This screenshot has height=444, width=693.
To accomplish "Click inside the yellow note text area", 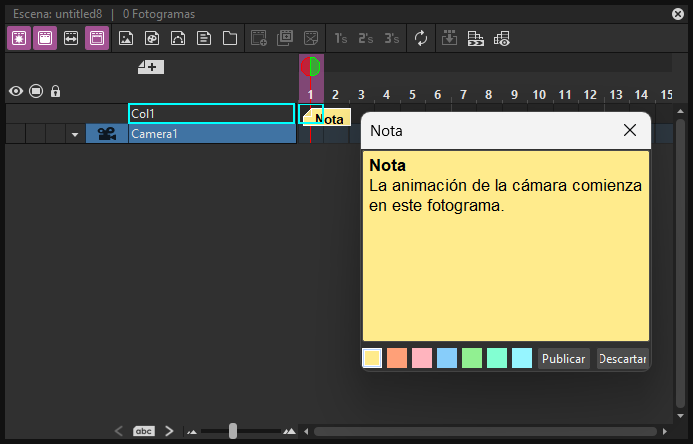I will click(506, 246).
